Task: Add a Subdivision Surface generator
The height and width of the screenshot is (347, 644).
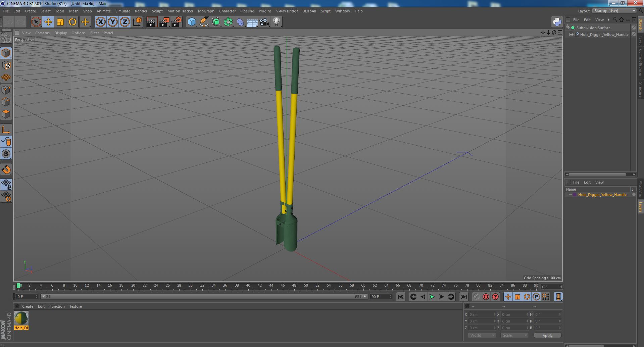Action: [216, 22]
